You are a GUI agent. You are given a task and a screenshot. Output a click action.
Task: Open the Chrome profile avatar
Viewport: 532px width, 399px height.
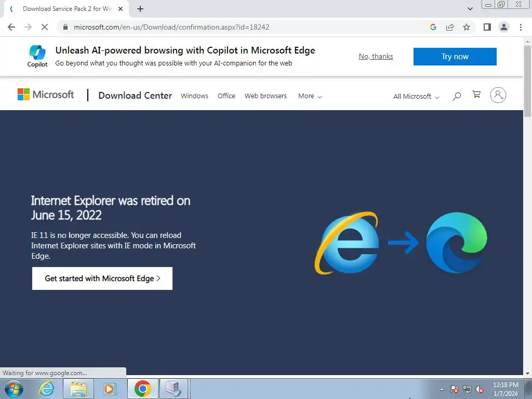click(x=504, y=27)
